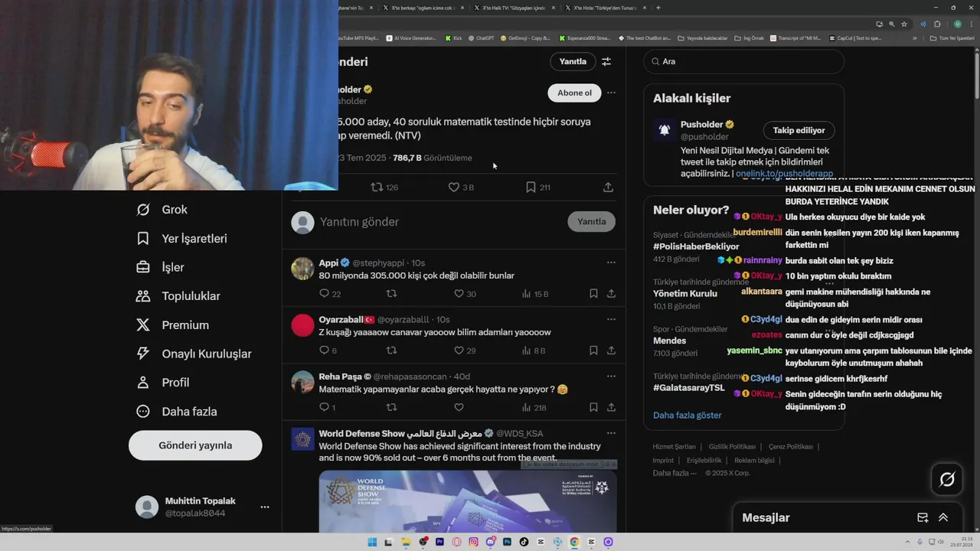Open more options on Pusholder post
Image resolution: width=980 pixels, height=551 pixels.
[611, 93]
